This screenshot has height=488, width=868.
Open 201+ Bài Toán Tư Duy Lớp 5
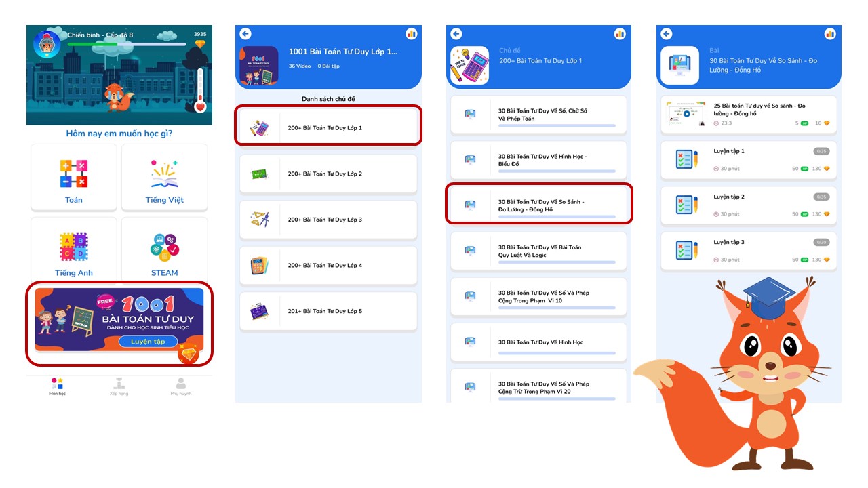tap(328, 311)
